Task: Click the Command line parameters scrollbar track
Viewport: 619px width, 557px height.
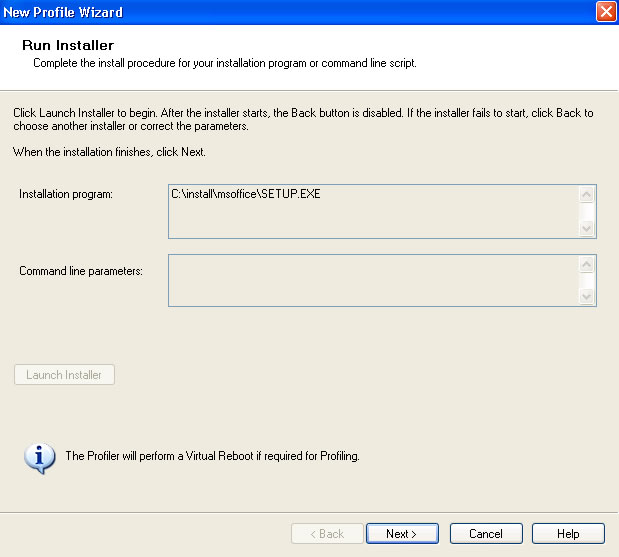Action: coord(586,280)
